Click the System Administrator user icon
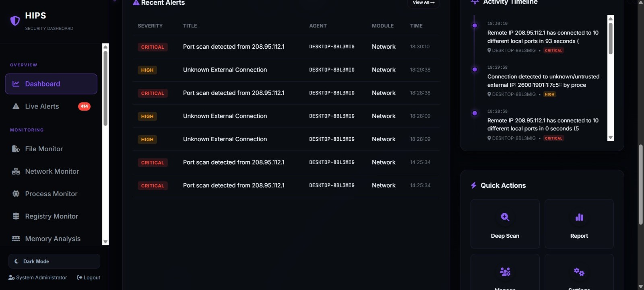This screenshot has height=290, width=644. pos(12,278)
